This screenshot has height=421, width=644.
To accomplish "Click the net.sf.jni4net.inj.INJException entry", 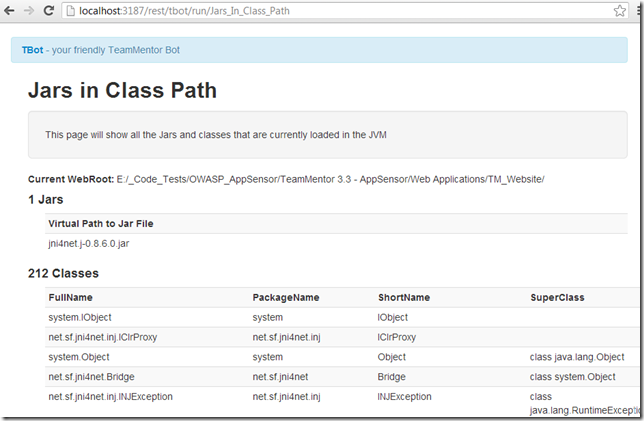I will pos(110,397).
